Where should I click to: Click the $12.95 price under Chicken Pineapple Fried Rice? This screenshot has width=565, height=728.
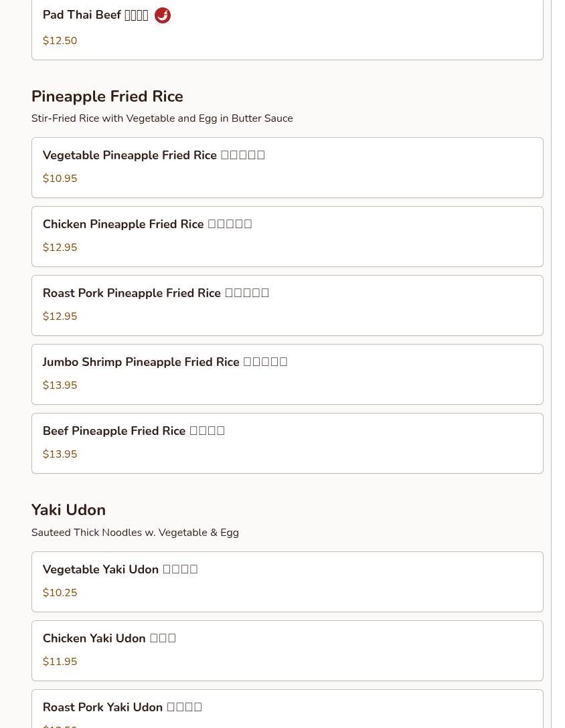60,248
